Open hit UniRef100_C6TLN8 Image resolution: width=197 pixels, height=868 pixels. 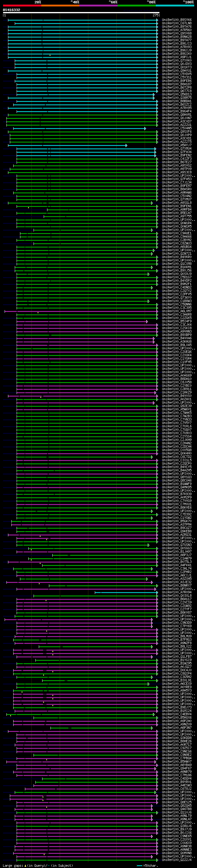(176, 23)
